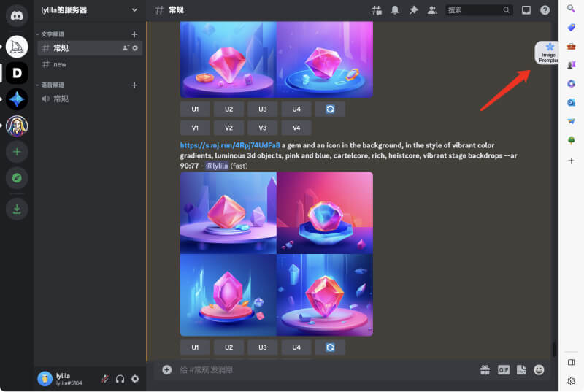This screenshot has height=392, width=584.
Task: Open the inbox icon in header
Action: point(526,10)
